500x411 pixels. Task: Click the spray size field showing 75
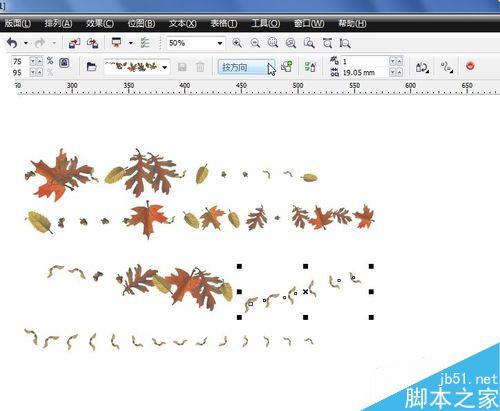coord(20,62)
